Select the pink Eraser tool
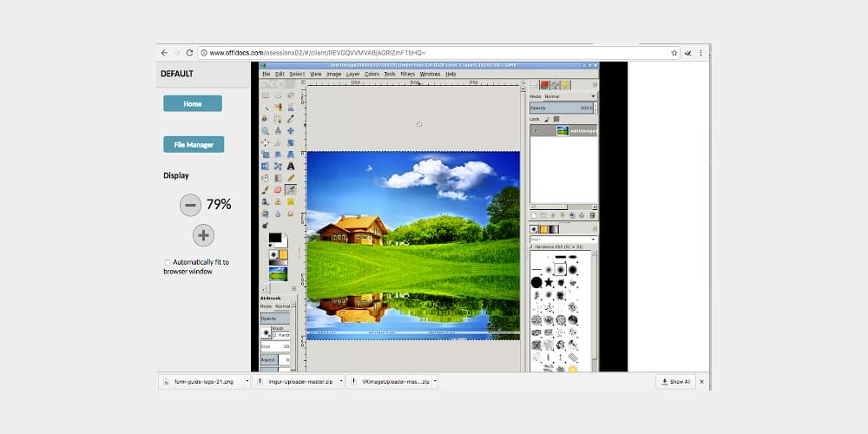 [278, 190]
